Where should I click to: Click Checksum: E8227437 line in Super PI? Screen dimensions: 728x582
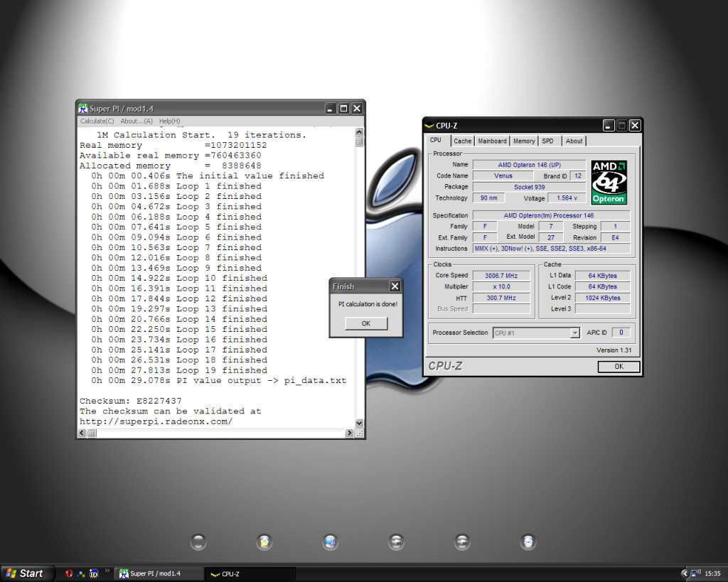(x=131, y=401)
